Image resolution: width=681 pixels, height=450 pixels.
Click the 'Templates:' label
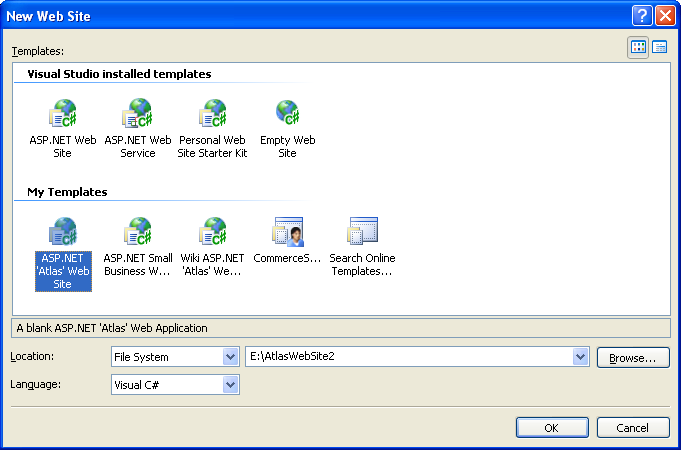coord(38,51)
